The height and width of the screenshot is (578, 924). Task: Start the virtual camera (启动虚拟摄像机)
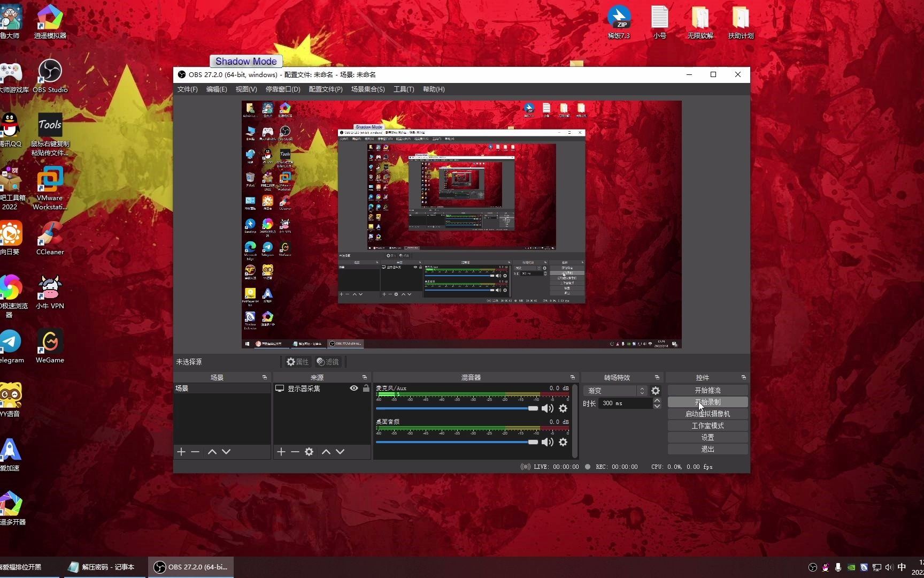pos(707,414)
